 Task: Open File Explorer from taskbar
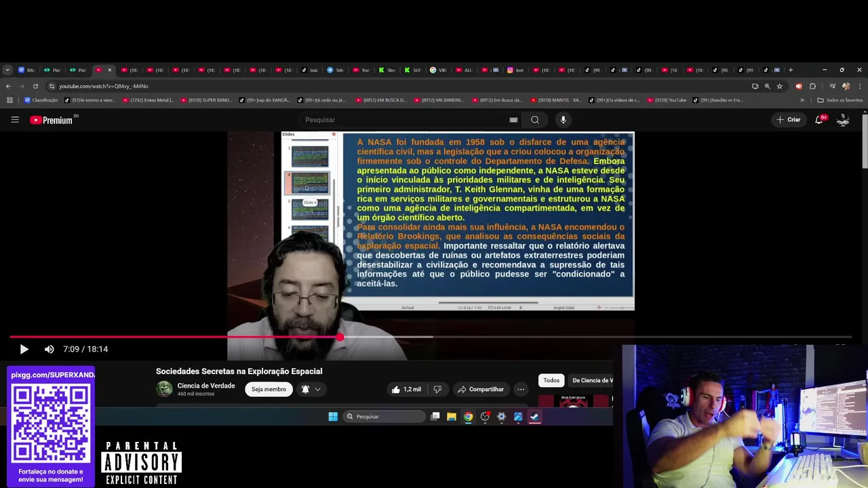click(452, 417)
